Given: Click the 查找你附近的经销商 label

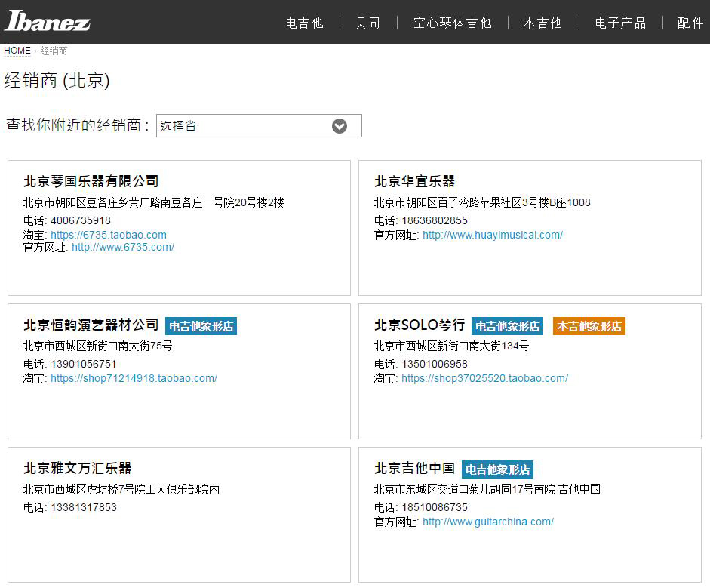Looking at the screenshot, I should [78, 125].
